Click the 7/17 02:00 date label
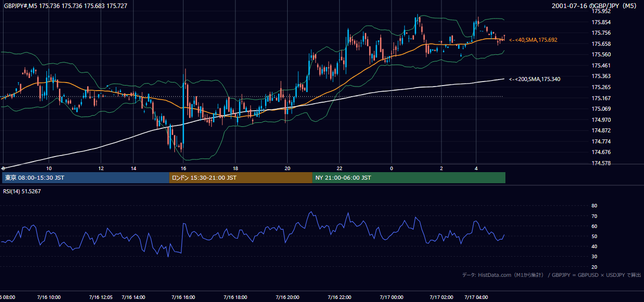This screenshot has width=644, height=302. point(441,297)
